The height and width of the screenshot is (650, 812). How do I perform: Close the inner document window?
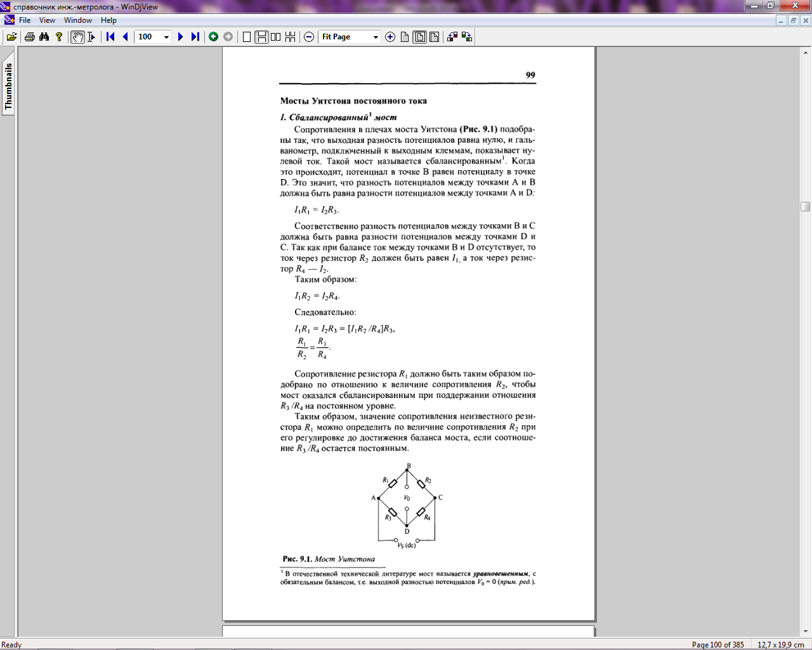pyautogui.click(x=805, y=20)
